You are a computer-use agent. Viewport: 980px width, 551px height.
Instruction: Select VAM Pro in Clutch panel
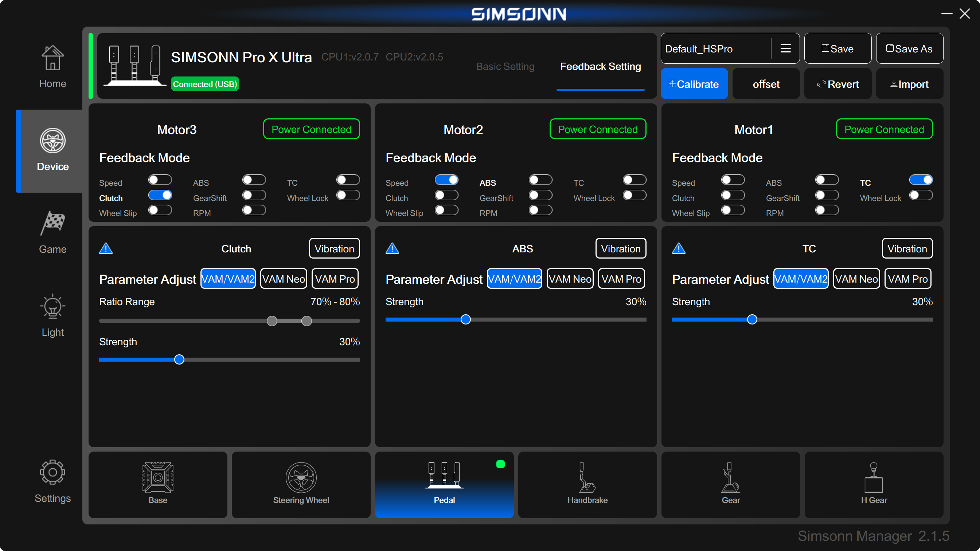[335, 279]
